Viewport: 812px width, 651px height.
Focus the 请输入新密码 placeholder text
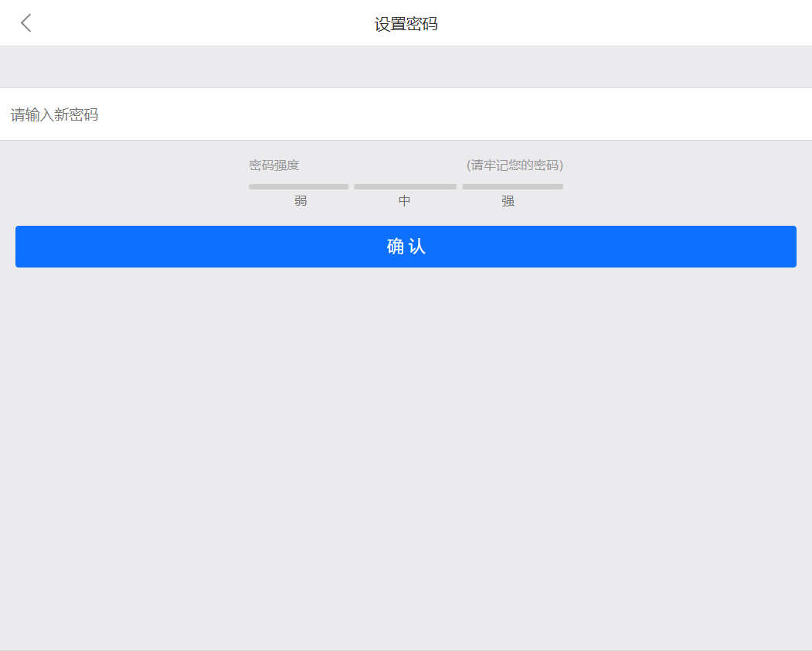point(55,115)
